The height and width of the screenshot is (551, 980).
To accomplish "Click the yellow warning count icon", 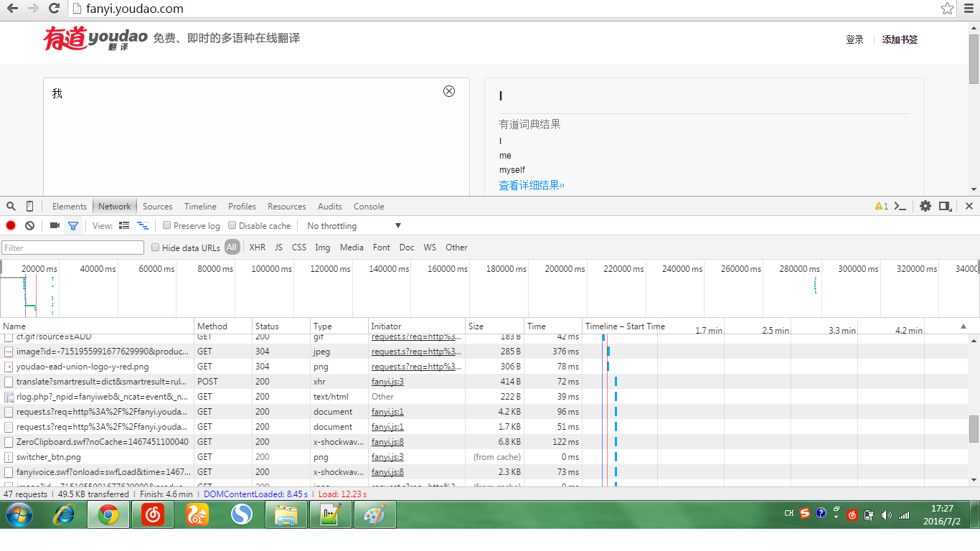I will click(x=882, y=207).
